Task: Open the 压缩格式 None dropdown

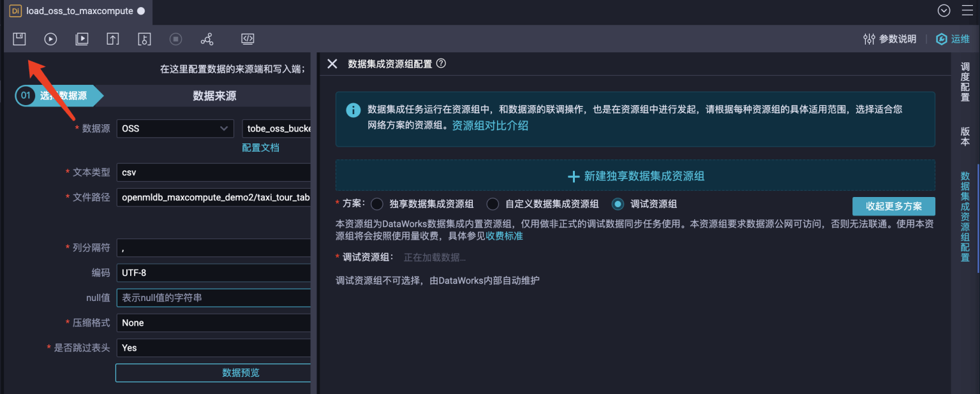Action: (213, 323)
